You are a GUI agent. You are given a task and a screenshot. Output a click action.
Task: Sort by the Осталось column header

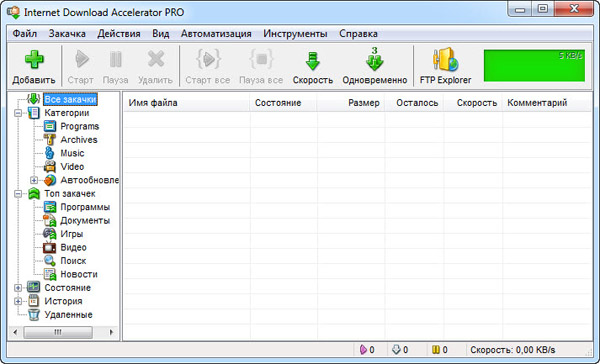414,103
